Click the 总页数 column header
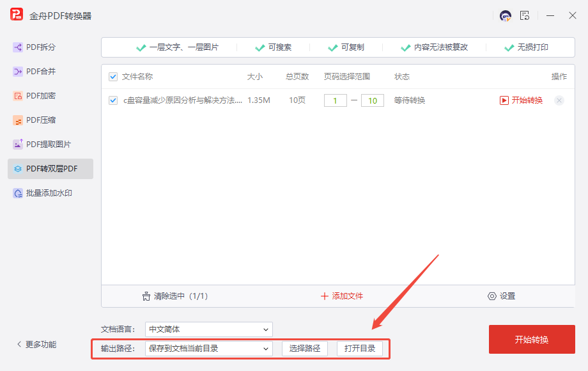The width and height of the screenshot is (588, 371). tap(297, 77)
